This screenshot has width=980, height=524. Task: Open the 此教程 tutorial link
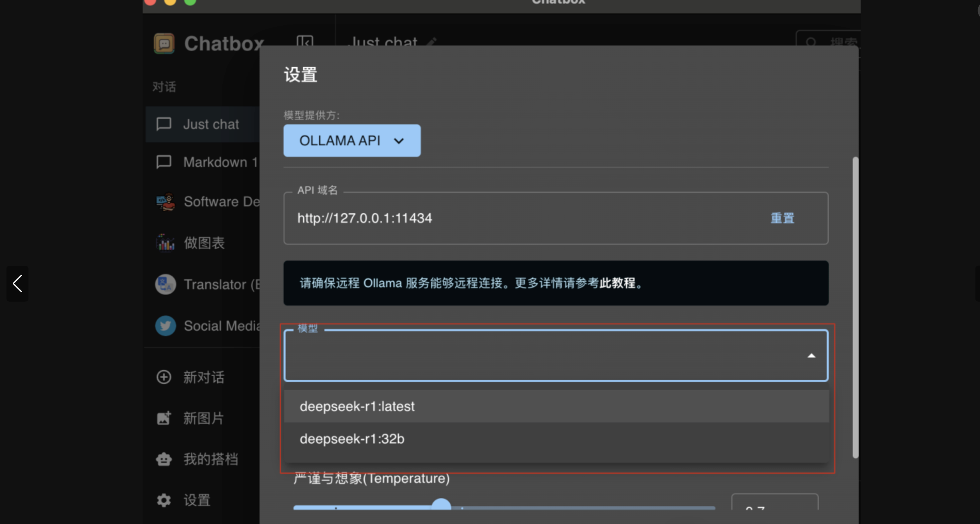(x=618, y=283)
